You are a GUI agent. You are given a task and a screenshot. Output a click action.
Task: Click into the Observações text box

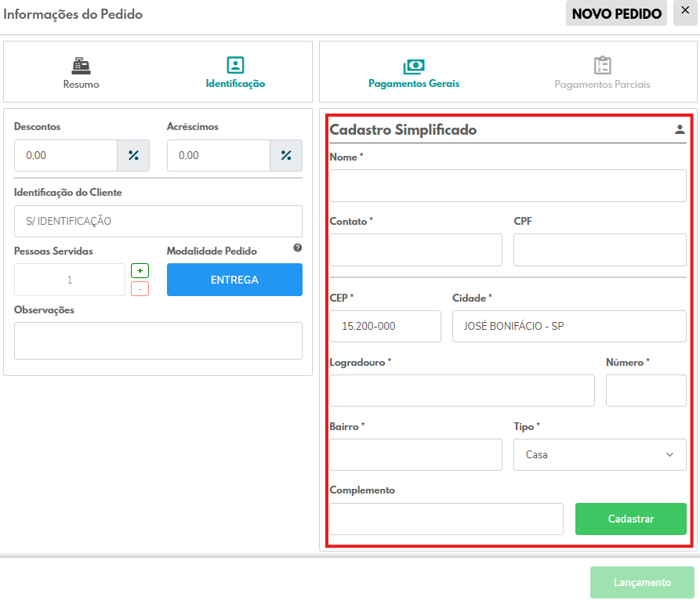tap(158, 340)
